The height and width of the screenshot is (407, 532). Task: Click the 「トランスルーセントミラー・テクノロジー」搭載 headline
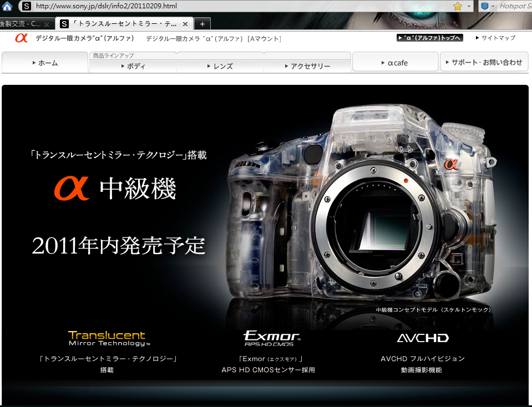click(118, 155)
